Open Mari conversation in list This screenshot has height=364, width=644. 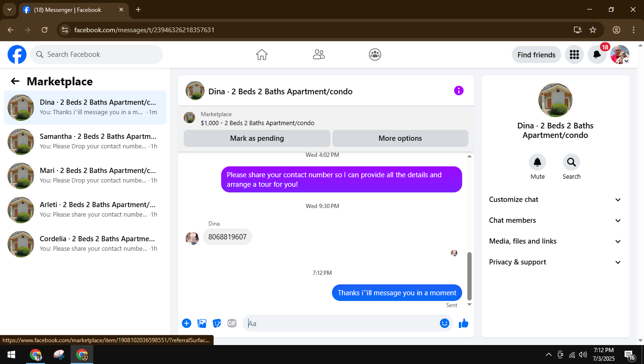[x=85, y=176]
